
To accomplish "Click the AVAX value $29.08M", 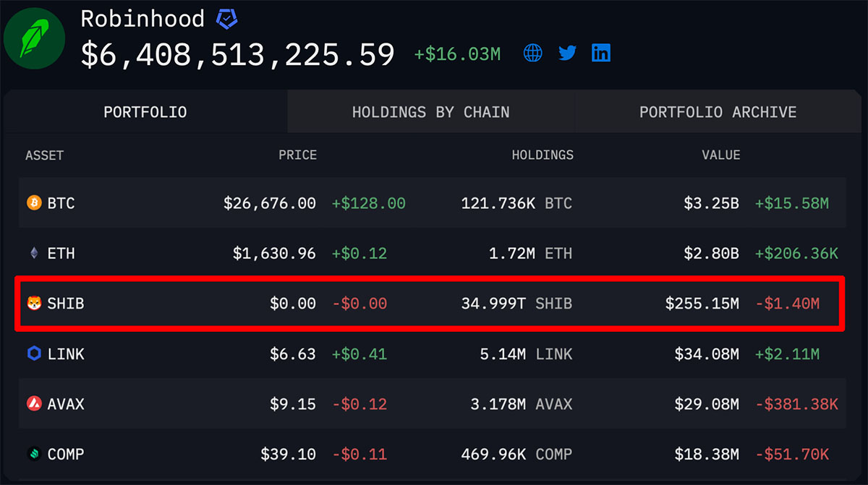I will coord(707,404).
